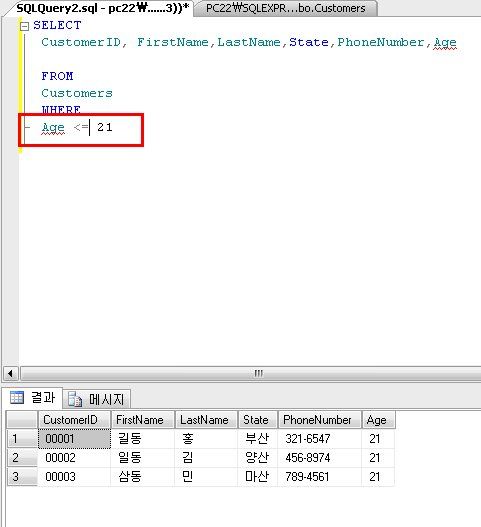Click State in the query column list
481x527 pixels.
(x=309, y=42)
